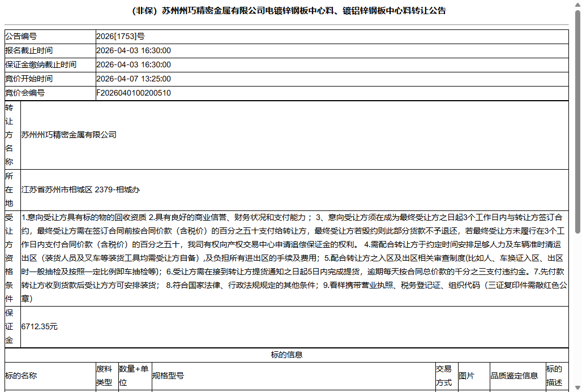
Task: Click the 公告编号 label cell
Action: [x=50, y=36]
